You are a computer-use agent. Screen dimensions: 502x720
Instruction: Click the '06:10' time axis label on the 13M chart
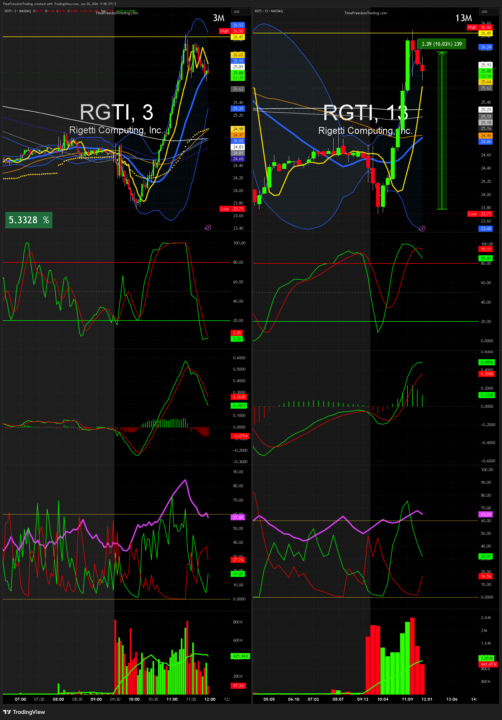point(293,699)
